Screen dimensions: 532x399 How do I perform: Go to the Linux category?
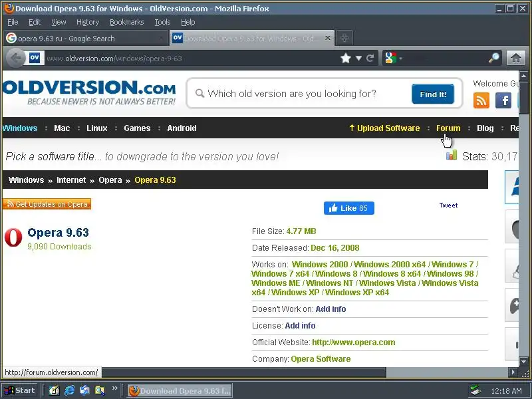tap(97, 128)
